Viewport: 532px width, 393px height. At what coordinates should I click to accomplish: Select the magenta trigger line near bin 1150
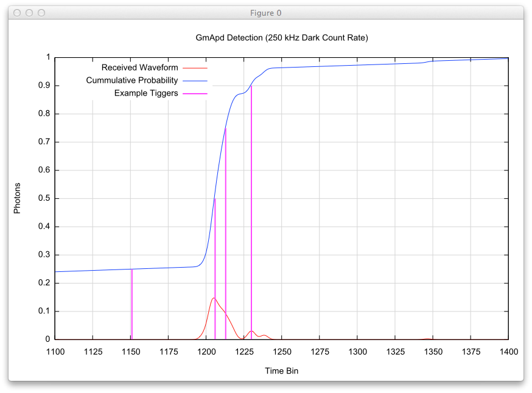point(131,304)
